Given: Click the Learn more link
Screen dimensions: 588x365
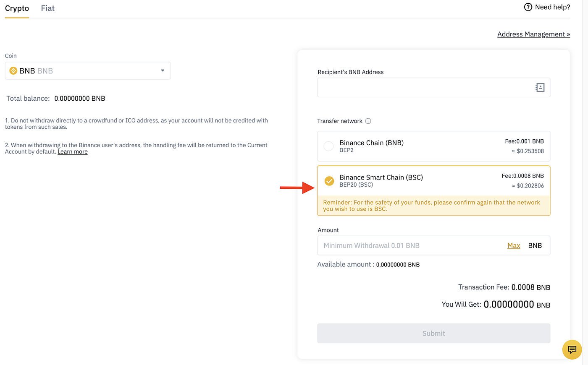Looking at the screenshot, I should (72, 151).
